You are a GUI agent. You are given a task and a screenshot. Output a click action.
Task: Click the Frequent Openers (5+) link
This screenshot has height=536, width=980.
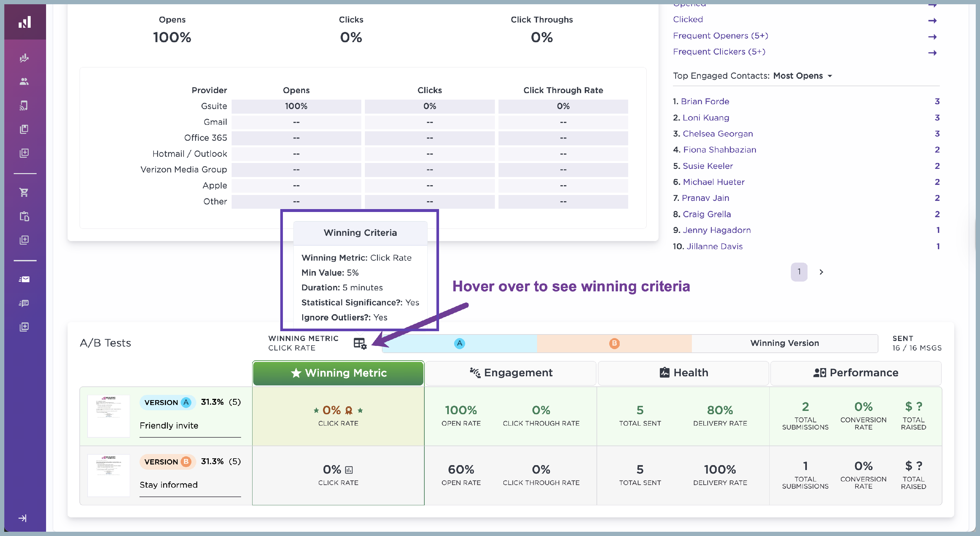pyautogui.click(x=720, y=36)
